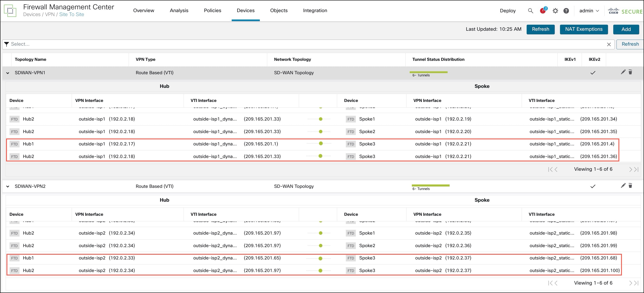The image size is (644, 293).
Task: Open system settings with the gear icon
Action: [555, 11]
